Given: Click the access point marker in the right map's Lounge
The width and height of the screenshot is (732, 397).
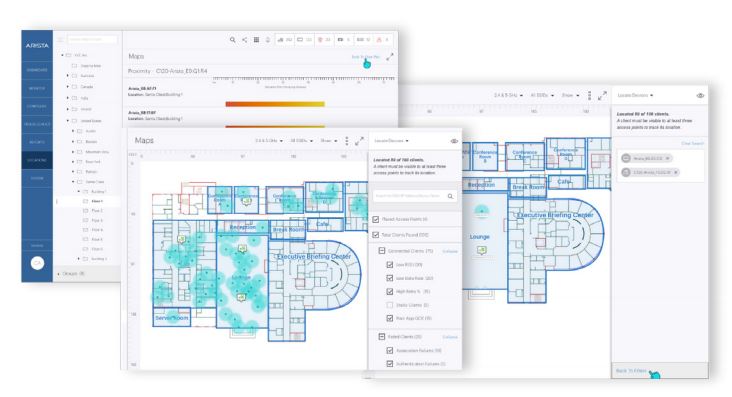Looking at the screenshot, I should click(481, 251).
